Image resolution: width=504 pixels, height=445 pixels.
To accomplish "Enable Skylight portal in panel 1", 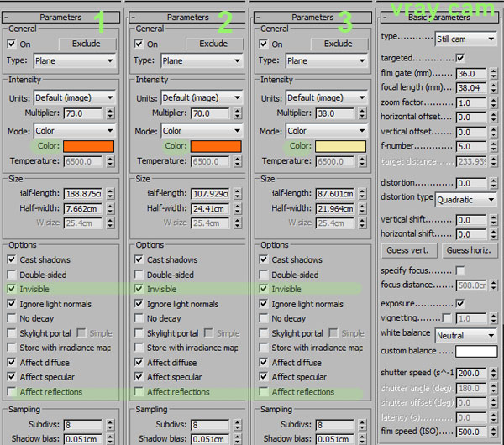I will pos(12,332).
